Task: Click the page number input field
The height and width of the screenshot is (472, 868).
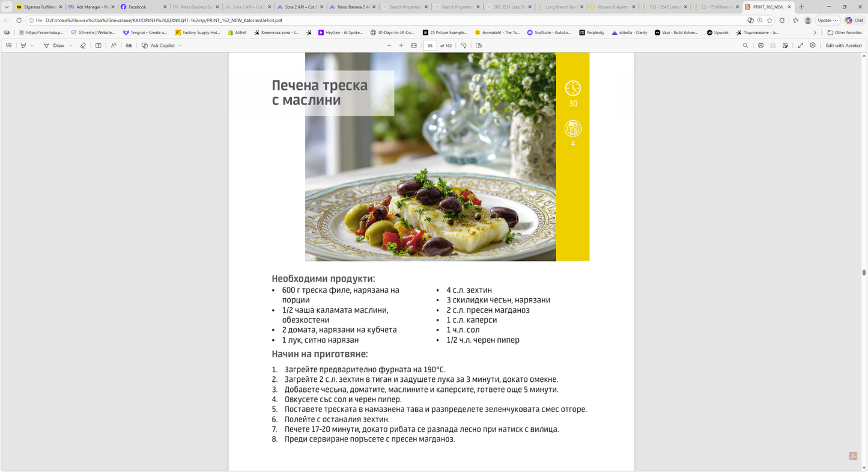Action: coord(430,46)
